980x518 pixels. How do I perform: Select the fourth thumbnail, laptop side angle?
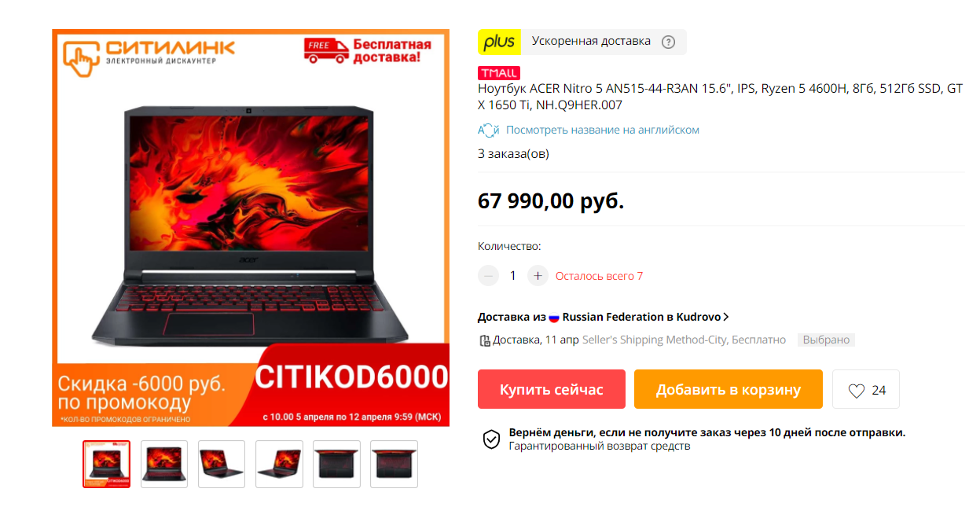click(x=279, y=464)
